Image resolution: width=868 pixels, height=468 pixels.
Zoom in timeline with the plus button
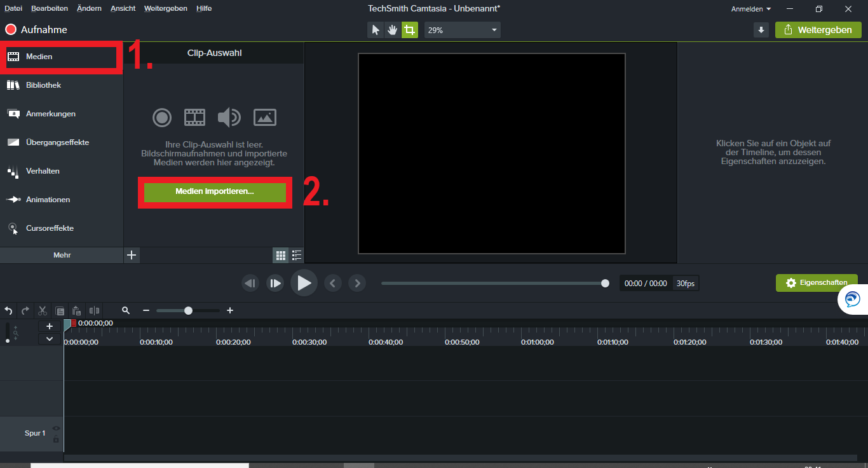(230, 310)
